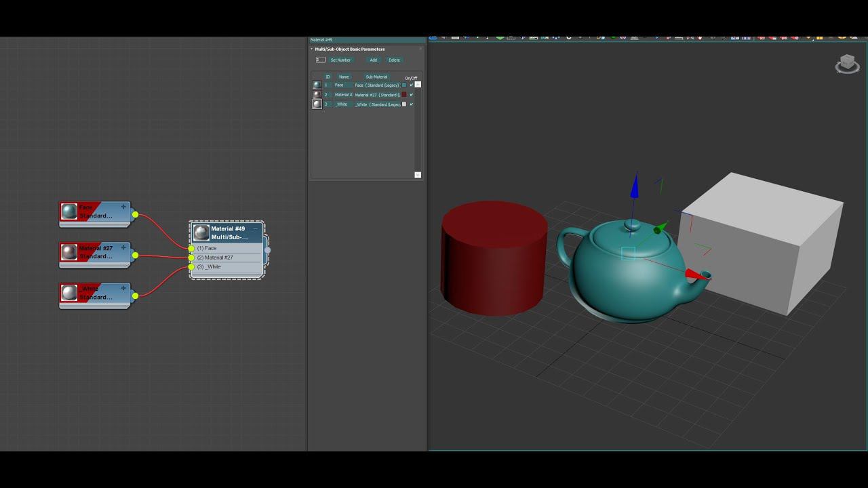The width and height of the screenshot is (868, 488).
Task: Click the Sub-Material column header button
Action: 376,77
